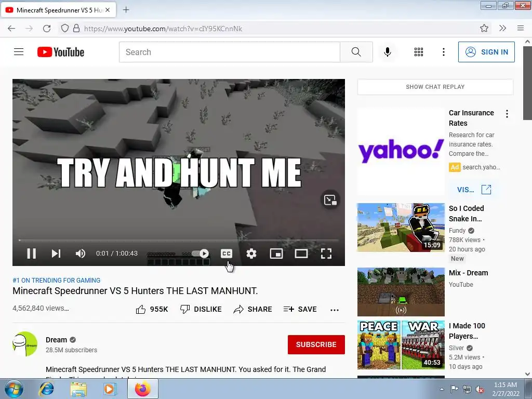Toggle the autoplay switch

click(201, 254)
